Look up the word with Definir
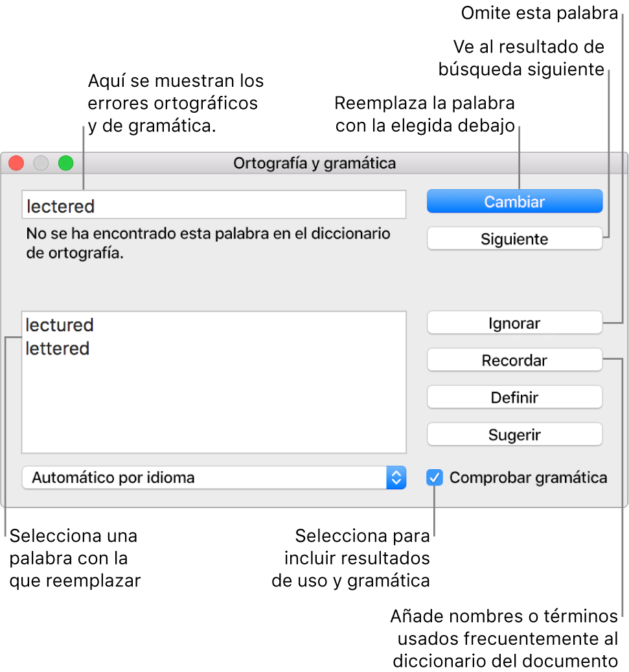The image size is (629, 672). (514, 397)
